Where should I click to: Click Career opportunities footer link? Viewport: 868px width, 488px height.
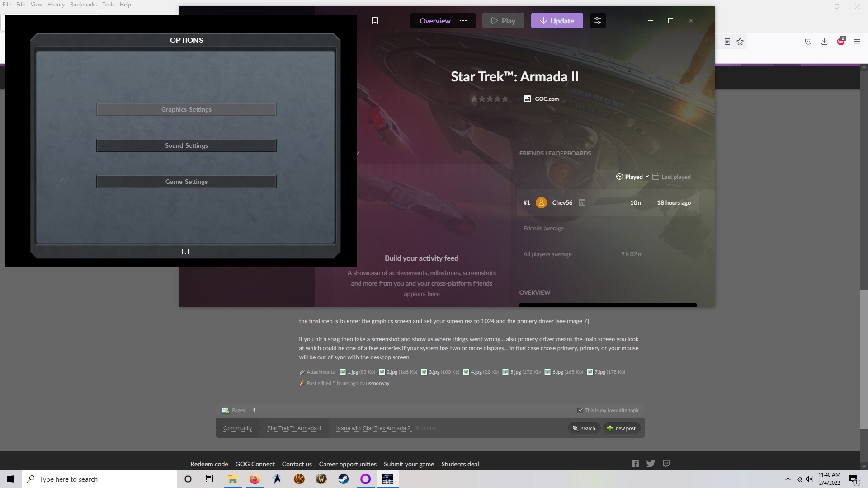tap(348, 464)
